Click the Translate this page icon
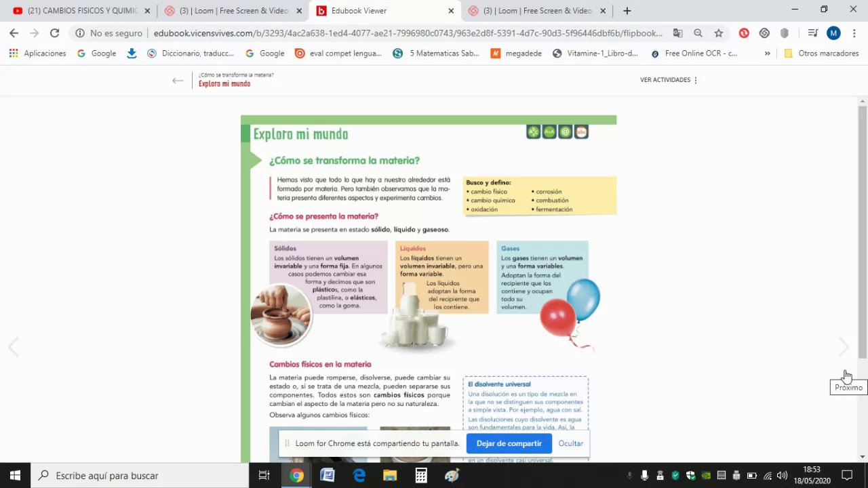868x488 pixels. 677,33
